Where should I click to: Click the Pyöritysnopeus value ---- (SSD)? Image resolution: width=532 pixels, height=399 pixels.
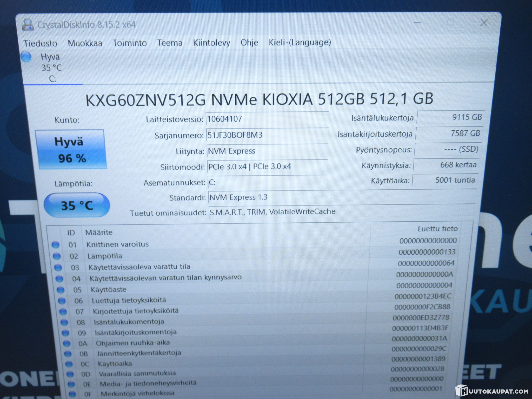[448, 149]
